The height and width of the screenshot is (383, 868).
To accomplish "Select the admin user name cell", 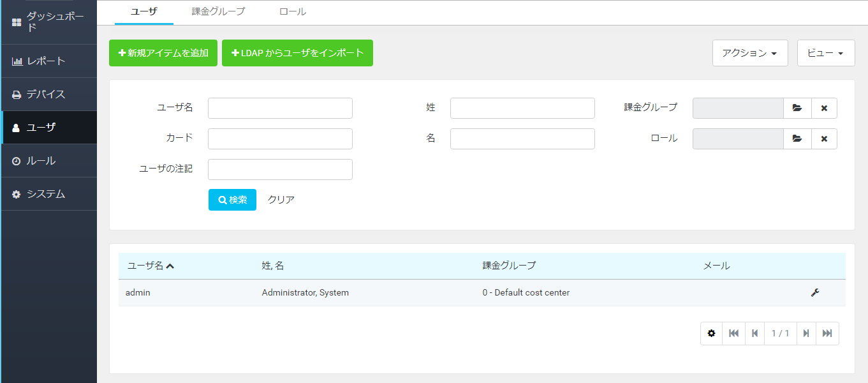I will click(x=138, y=292).
